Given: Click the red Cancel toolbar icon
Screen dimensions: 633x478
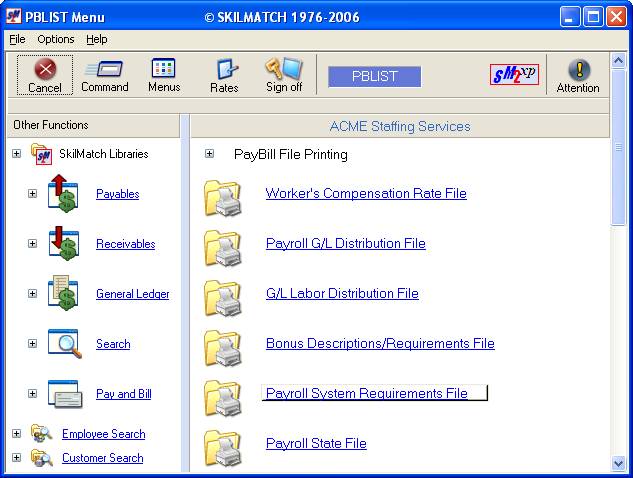Looking at the screenshot, I should pyautogui.click(x=45, y=69).
